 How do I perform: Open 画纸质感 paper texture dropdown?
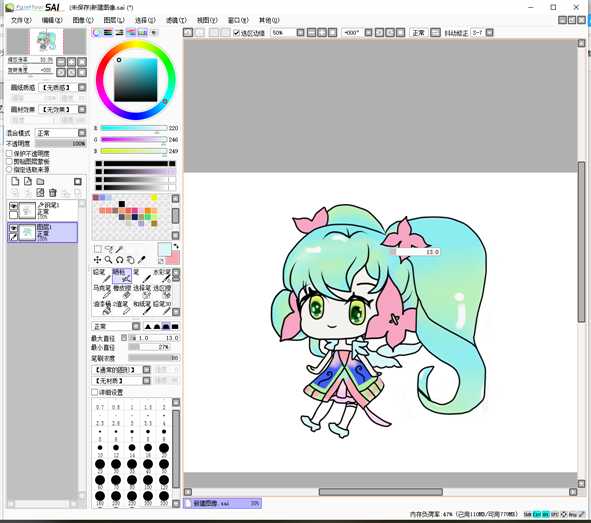[82, 87]
